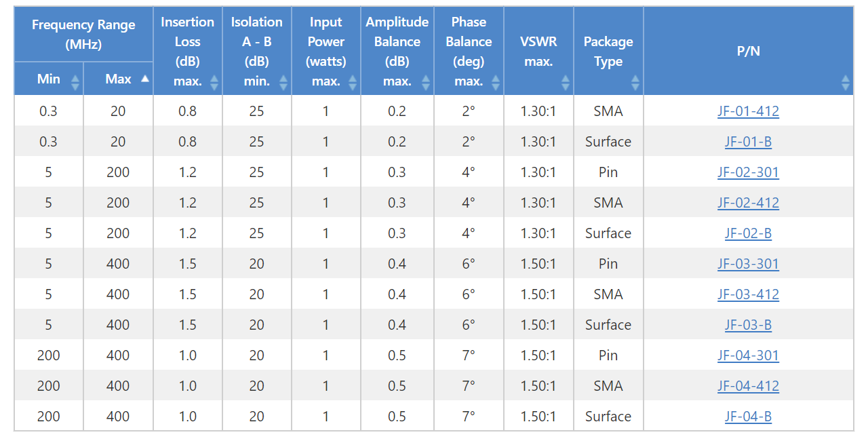This screenshot has width=868, height=441.
Task: Sort by Isolation A - B column arrows
Action: click(283, 83)
